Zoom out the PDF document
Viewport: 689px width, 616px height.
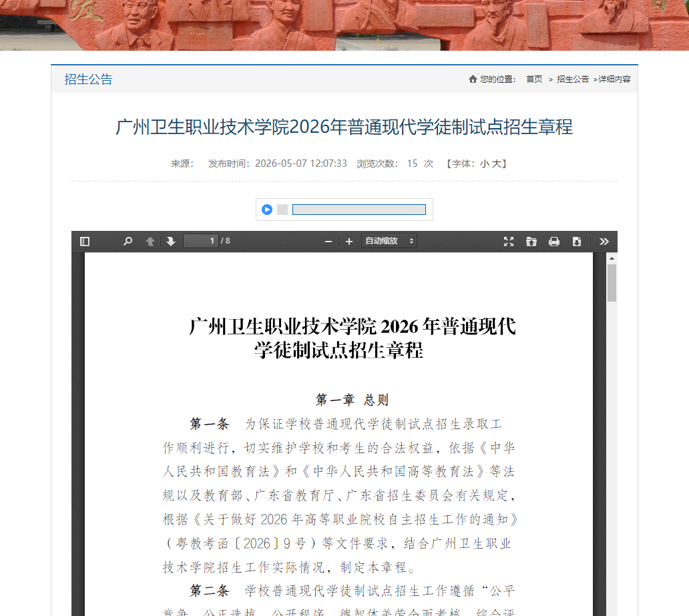coord(328,242)
